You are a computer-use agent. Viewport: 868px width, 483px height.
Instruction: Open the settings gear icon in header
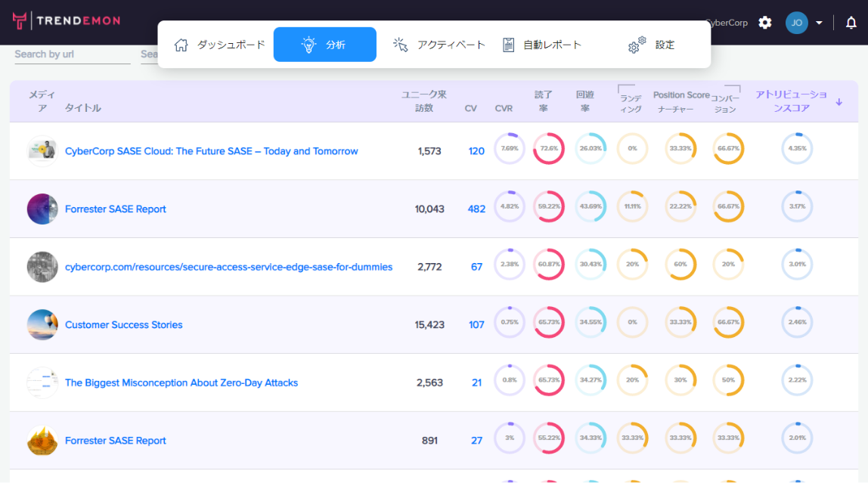coord(765,23)
